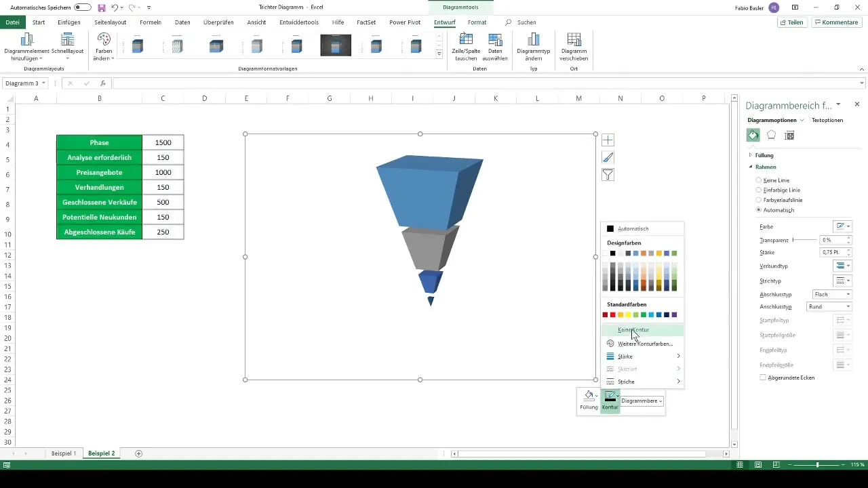The image size is (868, 488).
Task: Open the Name Box dropdown
Action: tap(44, 83)
